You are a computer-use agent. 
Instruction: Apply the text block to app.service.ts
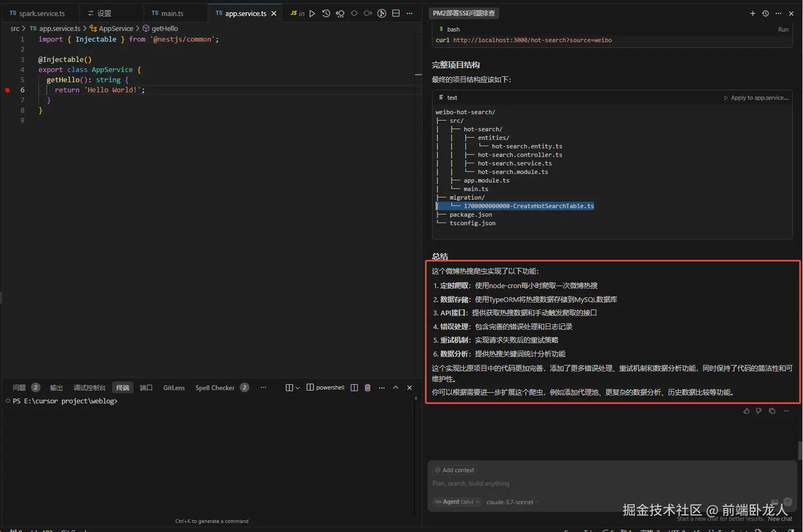tap(756, 98)
